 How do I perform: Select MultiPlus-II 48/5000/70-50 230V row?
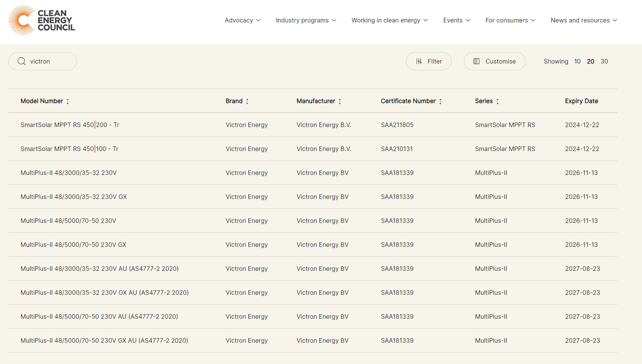point(313,221)
